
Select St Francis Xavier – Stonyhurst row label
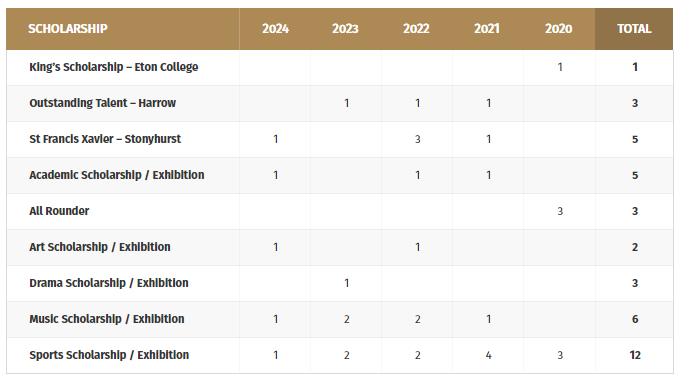pos(105,139)
